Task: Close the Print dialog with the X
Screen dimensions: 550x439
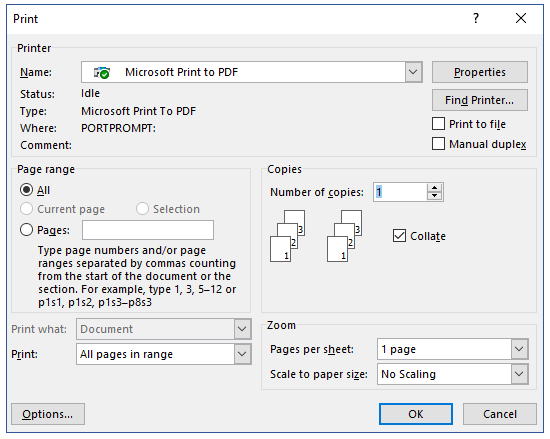Action: tap(521, 18)
